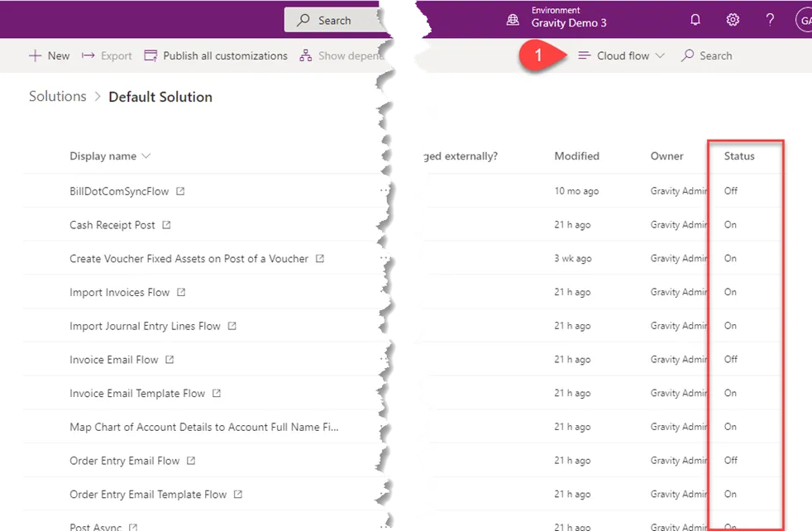This screenshot has height=531, width=812.
Task: Publish all customizations
Action: coord(216,55)
